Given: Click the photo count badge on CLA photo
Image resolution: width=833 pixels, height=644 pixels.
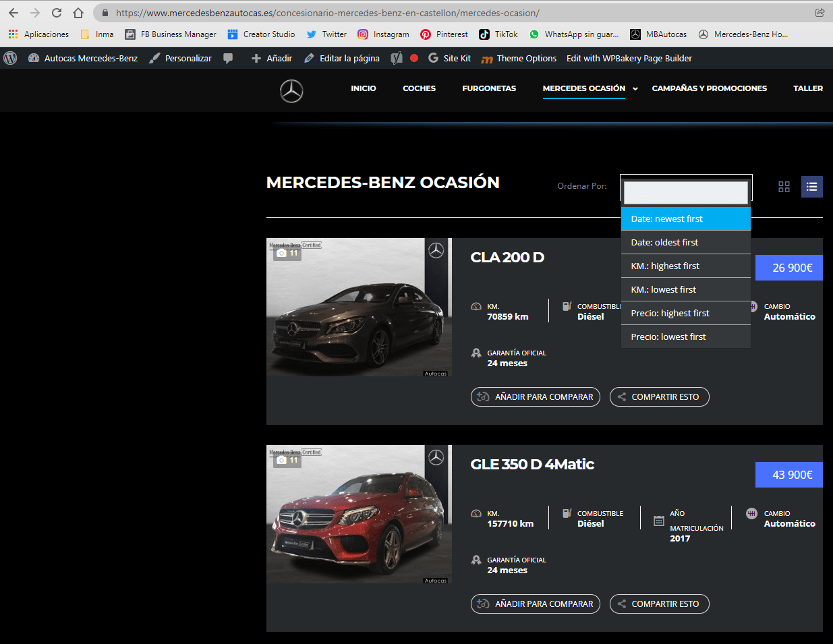Looking at the screenshot, I should (x=287, y=254).
